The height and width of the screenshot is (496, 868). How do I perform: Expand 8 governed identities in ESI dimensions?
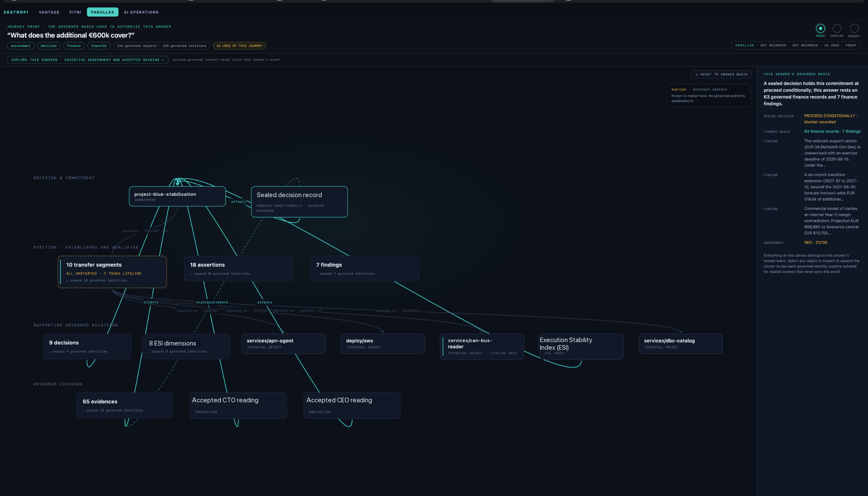pyautogui.click(x=178, y=351)
